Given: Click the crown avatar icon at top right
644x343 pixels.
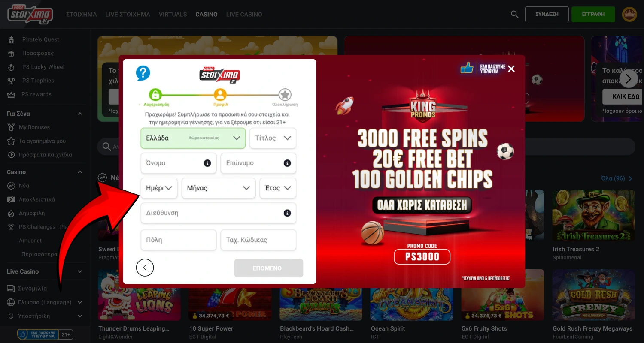Looking at the screenshot, I should (629, 14).
